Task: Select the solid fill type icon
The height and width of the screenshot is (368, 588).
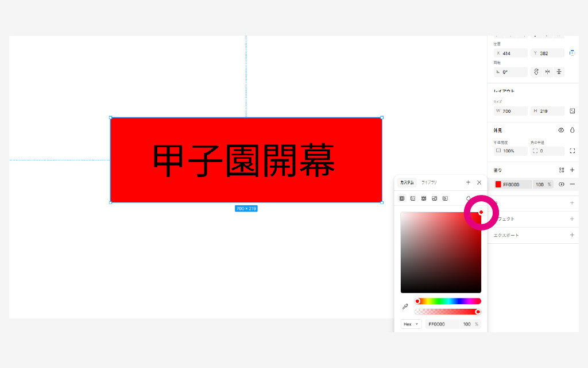Action: (402, 198)
